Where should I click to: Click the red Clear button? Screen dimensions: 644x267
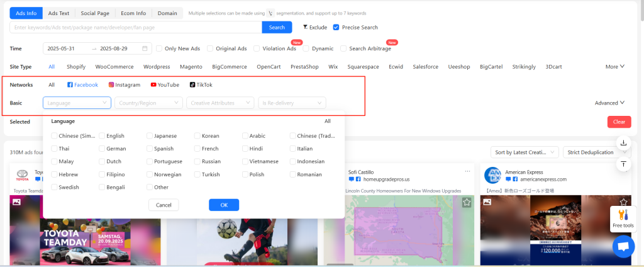pyautogui.click(x=619, y=122)
